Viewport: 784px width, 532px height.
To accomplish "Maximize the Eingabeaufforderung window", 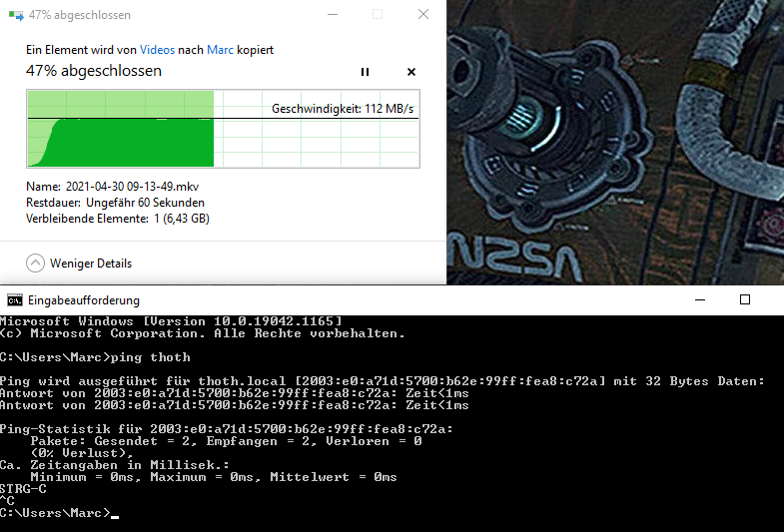I will click(745, 299).
